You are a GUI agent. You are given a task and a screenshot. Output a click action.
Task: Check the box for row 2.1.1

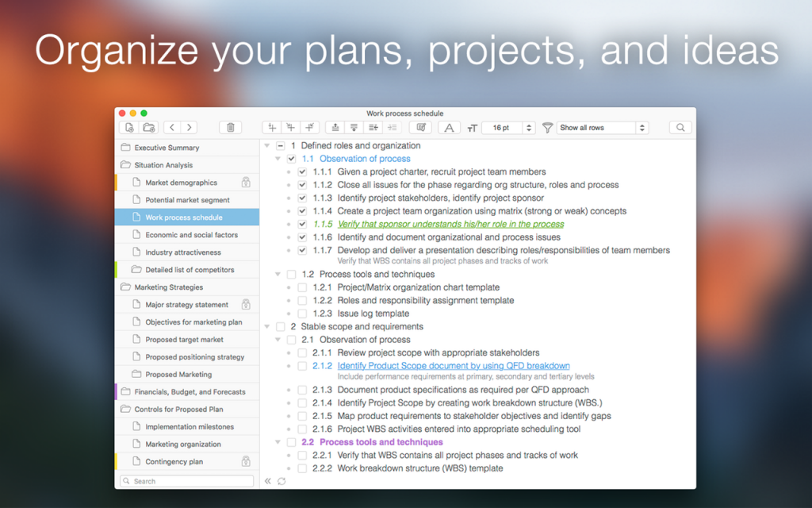tap(302, 352)
